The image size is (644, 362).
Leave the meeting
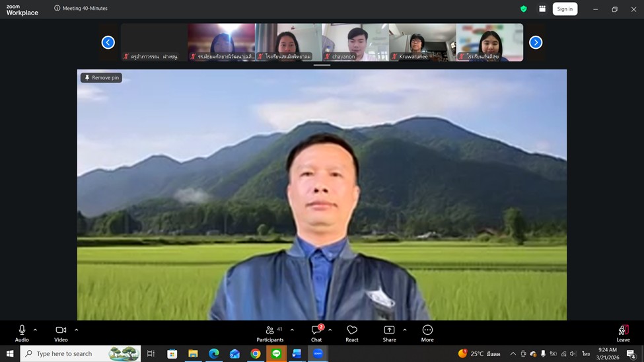tap(623, 334)
